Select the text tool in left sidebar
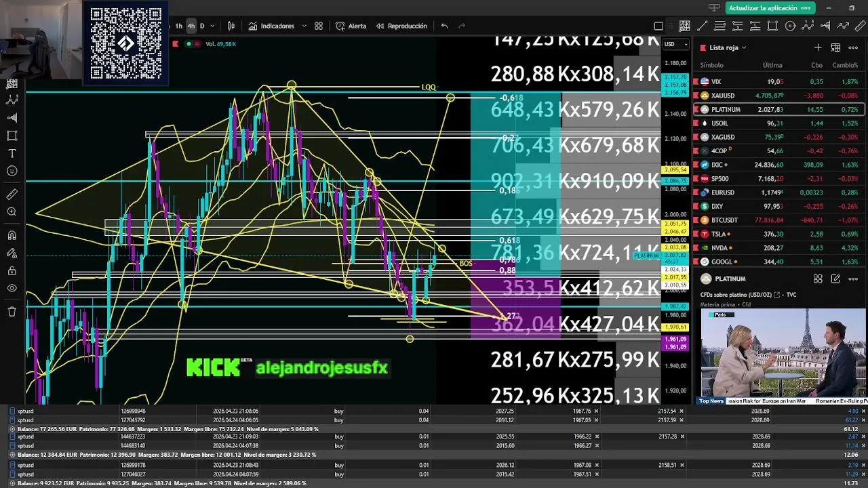This screenshot has height=488, width=868. tap(12, 153)
